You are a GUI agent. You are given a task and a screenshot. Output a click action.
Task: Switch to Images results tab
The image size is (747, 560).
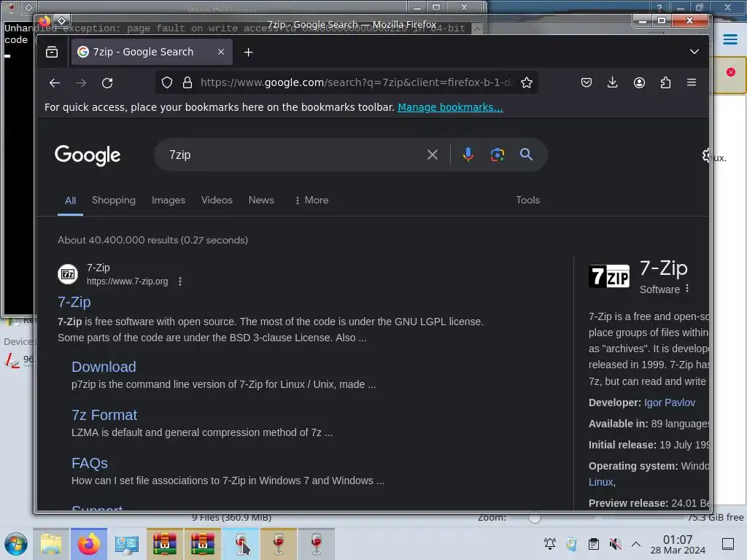click(x=169, y=200)
